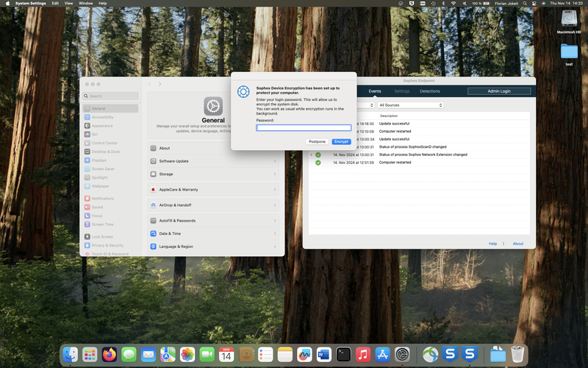Click Encrypt in the Sophos Device Encryption dialog

[341, 141]
